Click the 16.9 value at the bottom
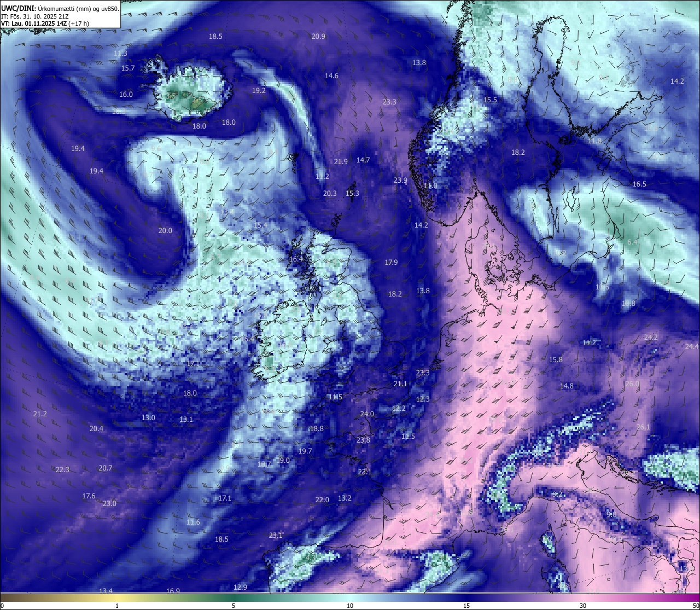 (173, 591)
